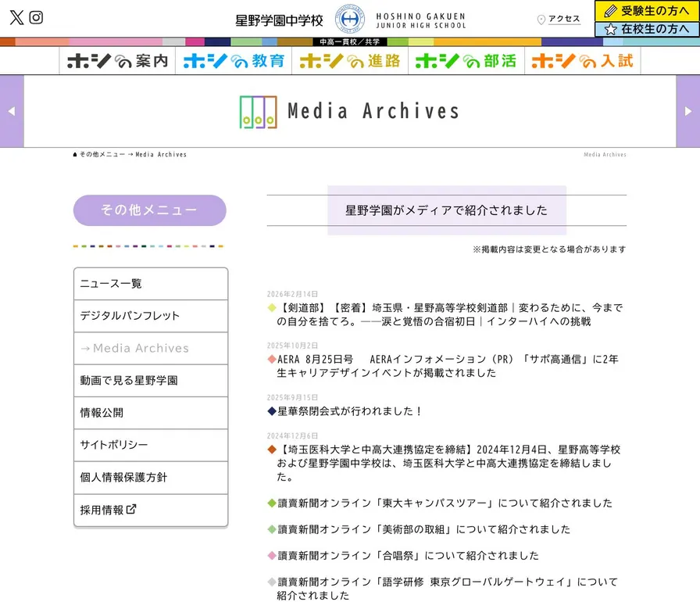
Task: Select ニュース一覧 in the side menu
Action: click(151, 284)
